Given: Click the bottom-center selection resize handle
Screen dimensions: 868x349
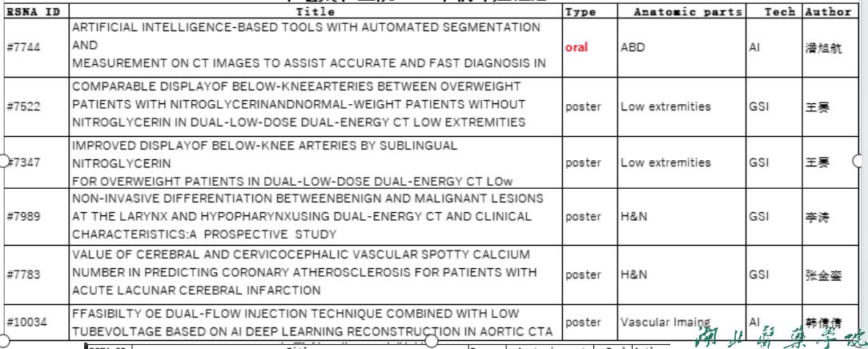Looking at the screenshot, I should [430, 341].
